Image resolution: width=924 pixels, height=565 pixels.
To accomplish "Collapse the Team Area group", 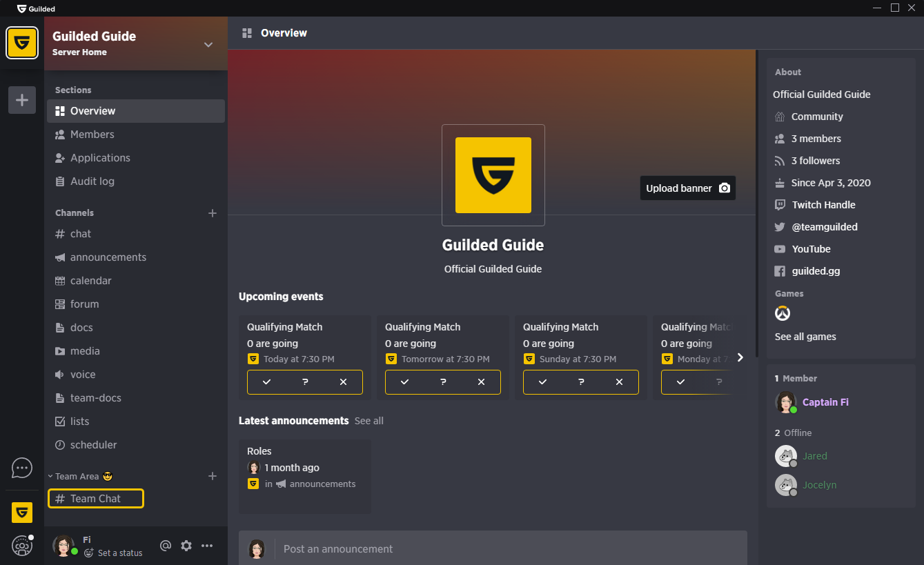I will coord(79,477).
